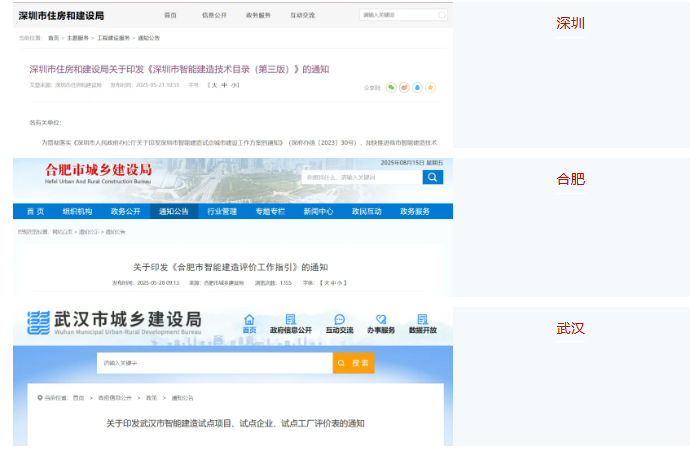Open 政务服务 in Shenzhen top navigation
696x462 pixels.
[x=258, y=16]
